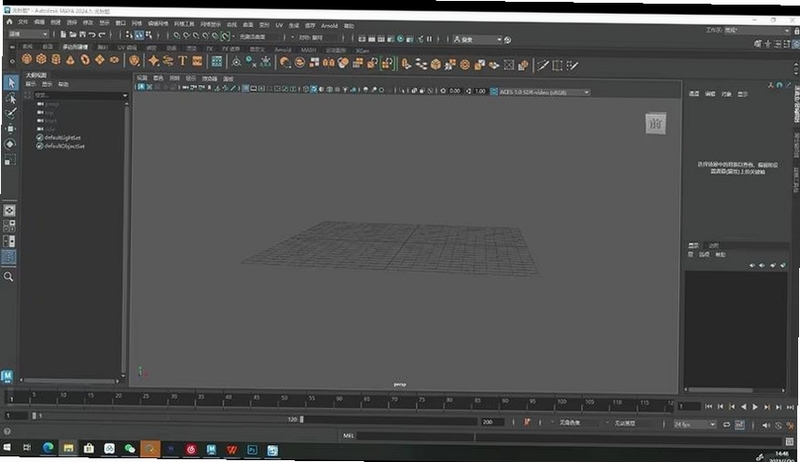This screenshot has height=462, width=800.
Task: Click the Save Scene icon
Action: (82, 34)
